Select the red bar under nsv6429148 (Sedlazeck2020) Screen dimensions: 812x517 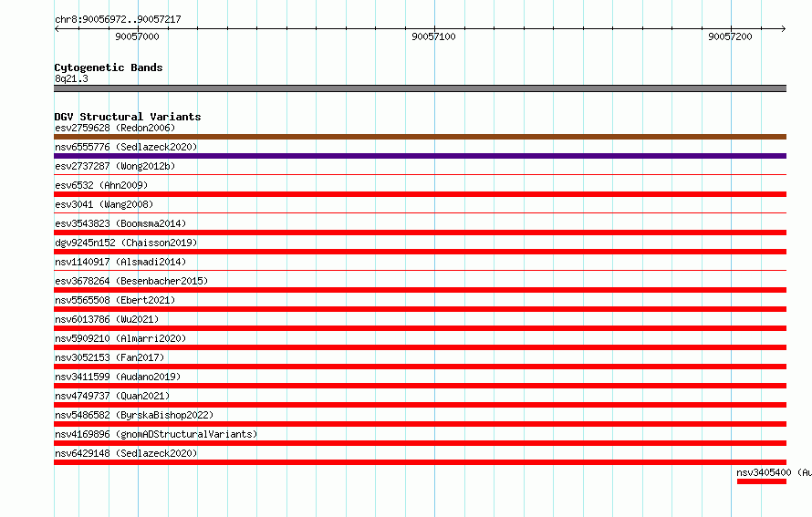[x=420, y=462]
